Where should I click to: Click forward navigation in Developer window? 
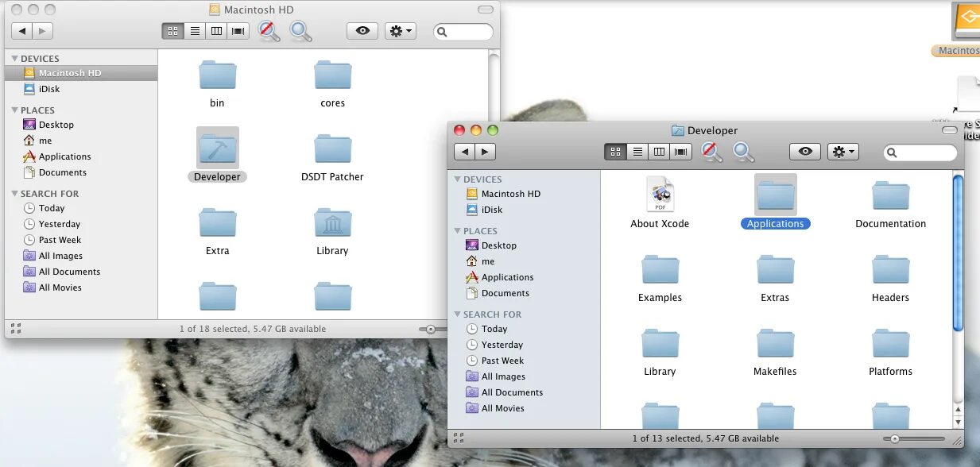pyautogui.click(x=485, y=151)
